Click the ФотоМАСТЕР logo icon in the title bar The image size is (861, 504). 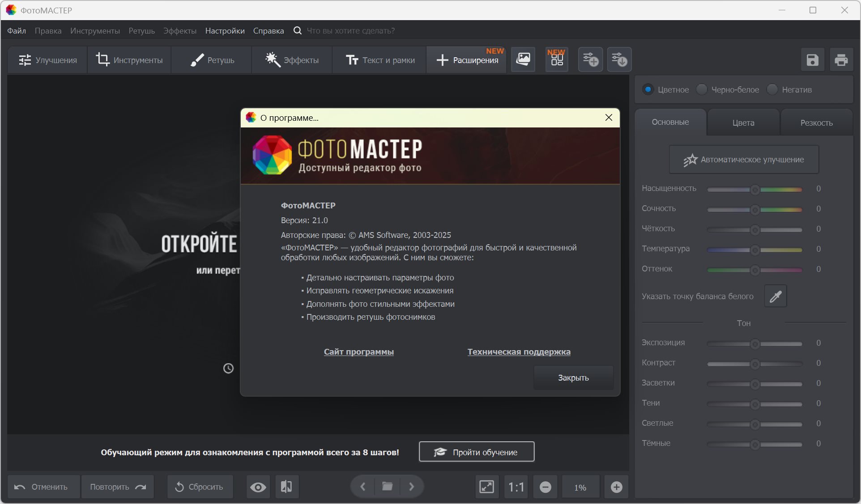11,10
